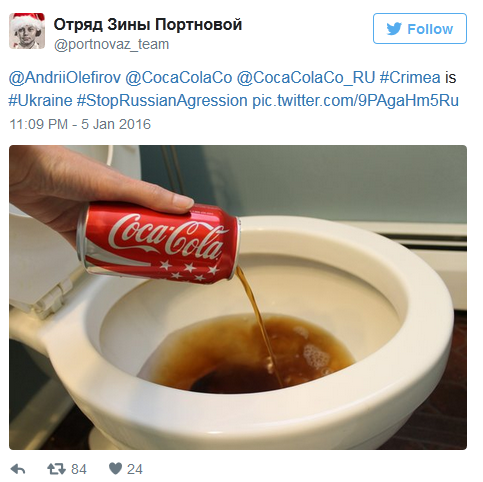483x482 pixels.
Task: Click the Twitter bird icon in the Follow button
Action: coord(394,29)
